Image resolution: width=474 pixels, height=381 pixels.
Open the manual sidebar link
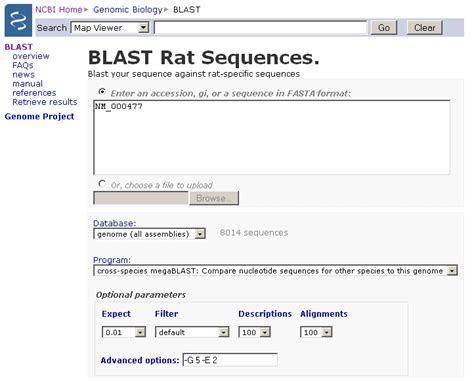[27, 84]
